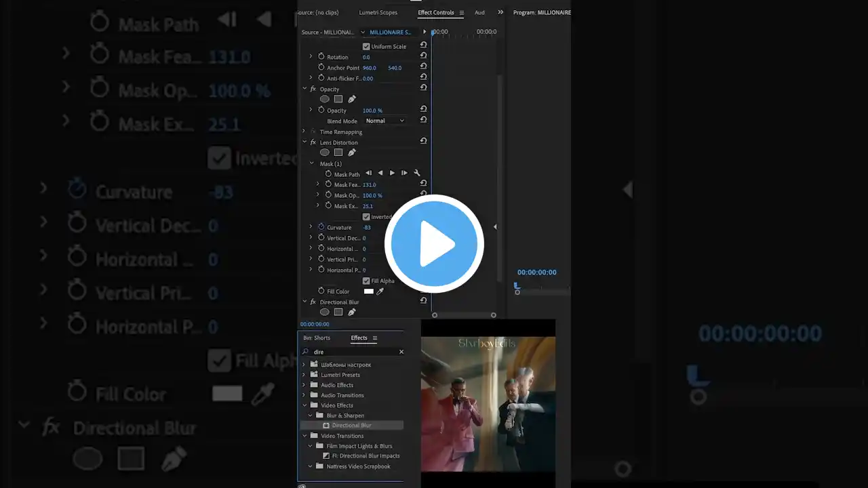Image resolution: width=868 pixels, height=488 pixels.
Task: Reset the Anchor Point parameter
Action: click(423, 66)
